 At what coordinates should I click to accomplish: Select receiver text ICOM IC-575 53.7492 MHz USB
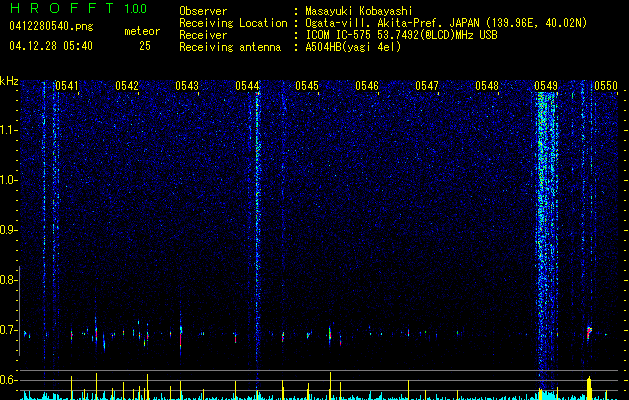point(401,35)
